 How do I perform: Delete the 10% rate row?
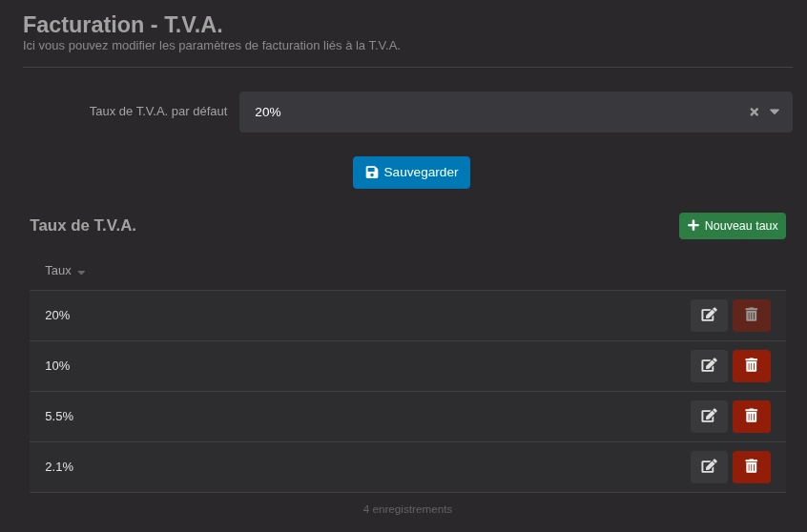752,365
